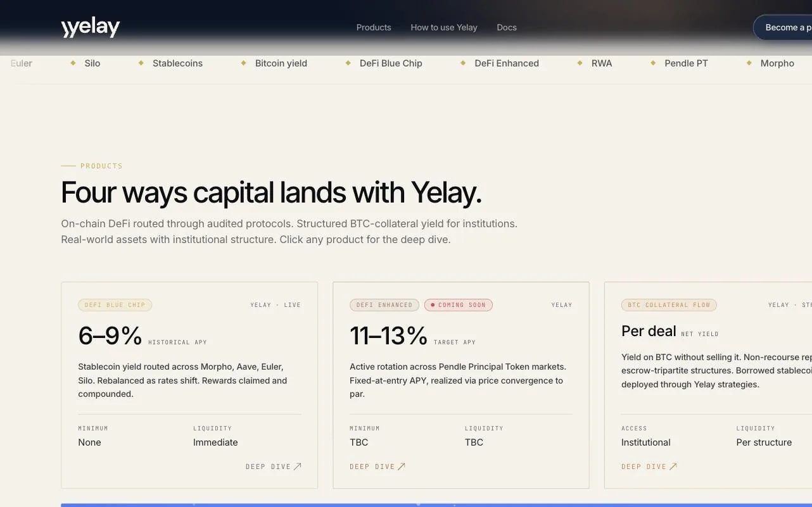Open How to use Yelay page
Image resolution: width=812 pixels, height=507 pixels.
[x=444, y=27]
